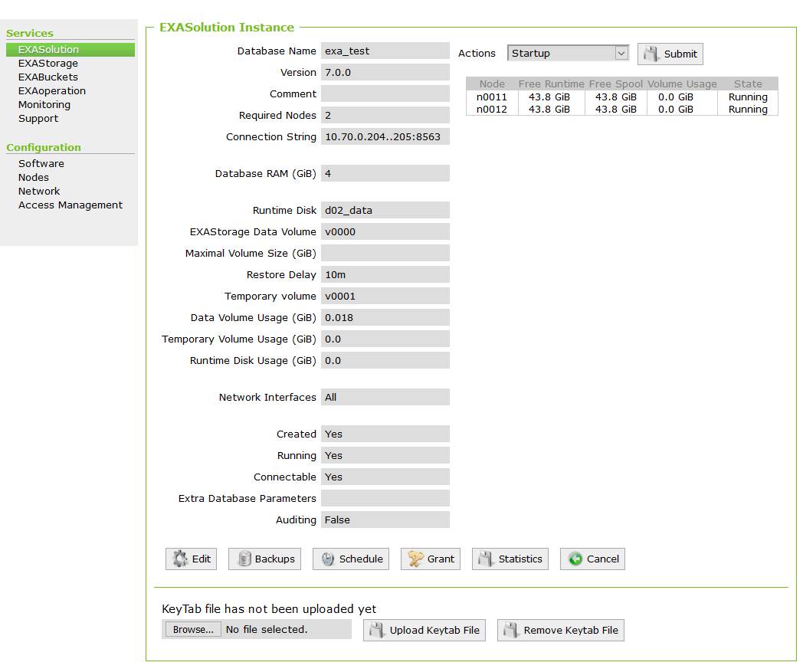Image resolution: width=803 pixels, height=672 pixels.
Task: Click the Database RAM value 4
Action: pos(385,174)
